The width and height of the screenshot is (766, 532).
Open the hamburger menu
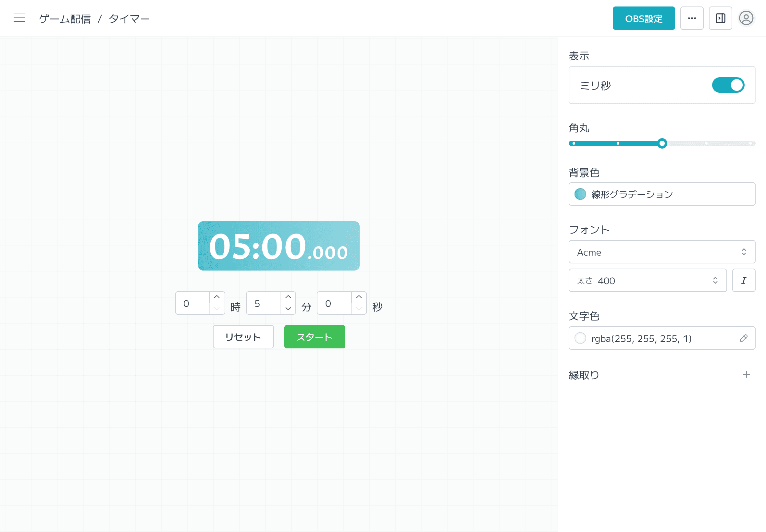point(19,18)
